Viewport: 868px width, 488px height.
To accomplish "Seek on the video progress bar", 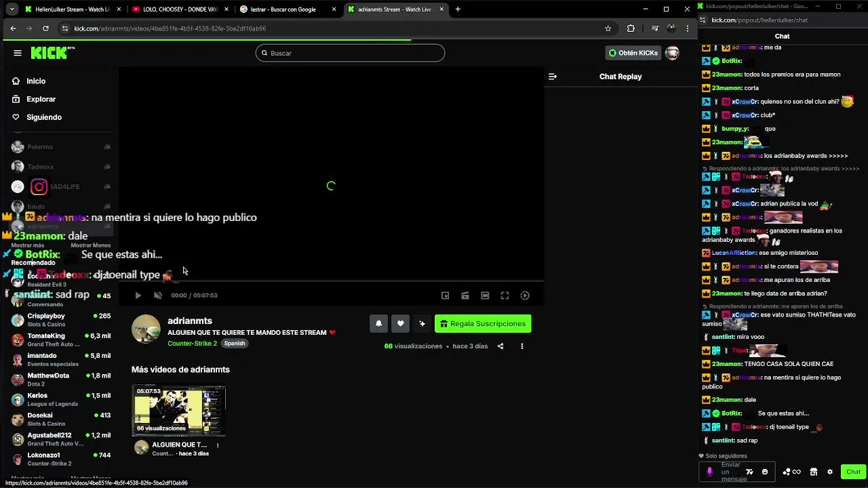I will (x=331, y=281).
